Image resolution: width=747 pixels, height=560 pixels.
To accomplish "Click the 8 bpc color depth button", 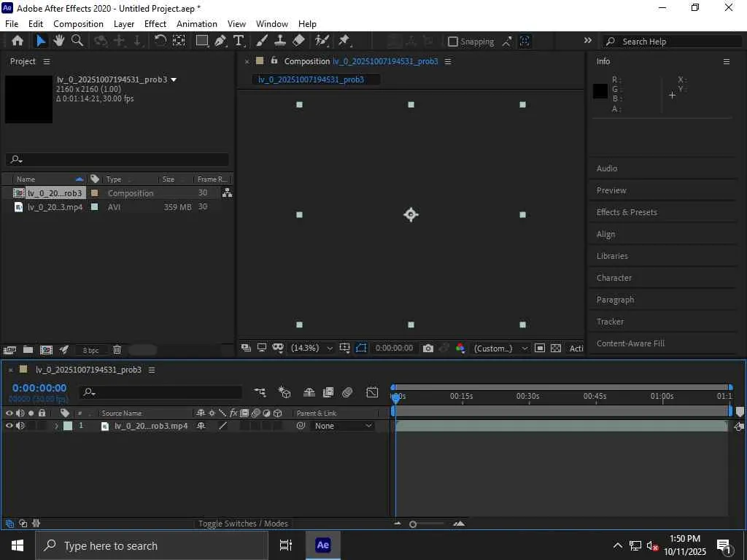I will tap(90, 351).
